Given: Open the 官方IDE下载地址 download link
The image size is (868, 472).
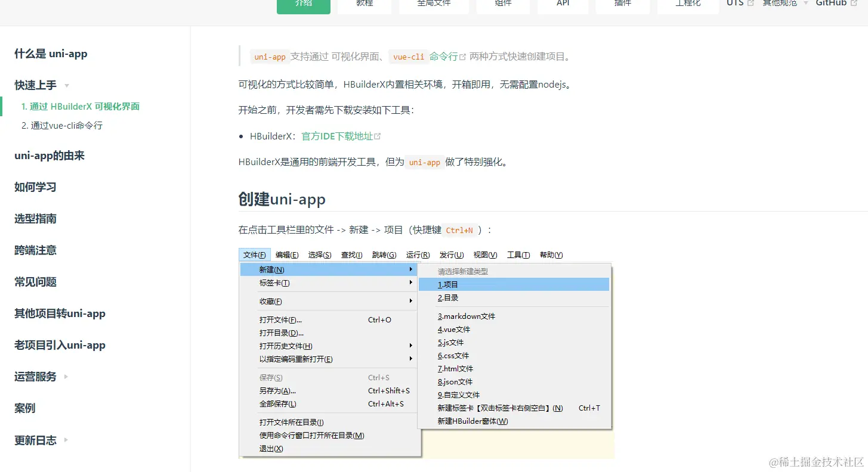Looking at the screenshot, I should click(x=337, y=136).
